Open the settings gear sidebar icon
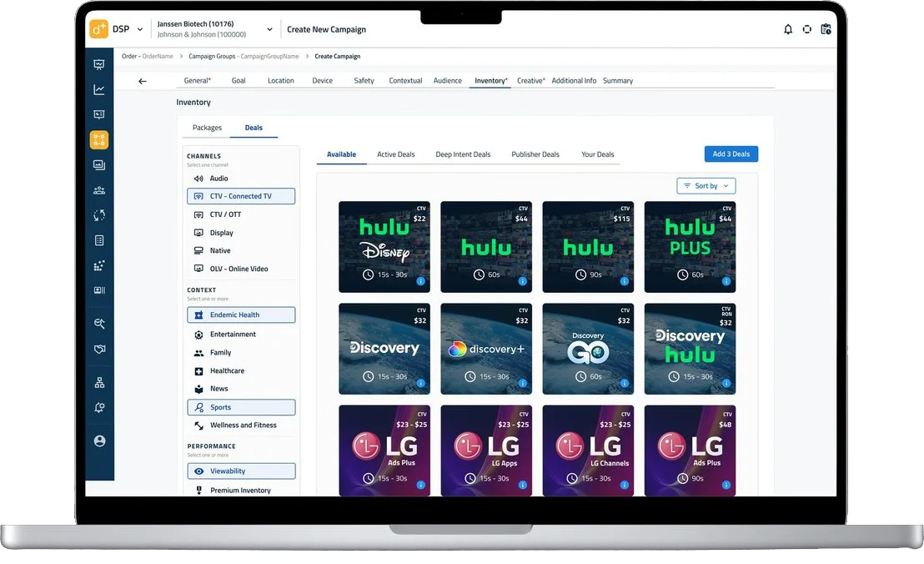Viewport: 924px width, 564px height. (99, 407)
